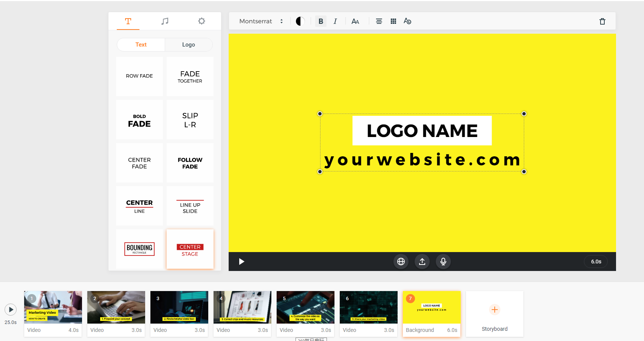Select scene 6 Share your video thumbnail

[368, 307]
